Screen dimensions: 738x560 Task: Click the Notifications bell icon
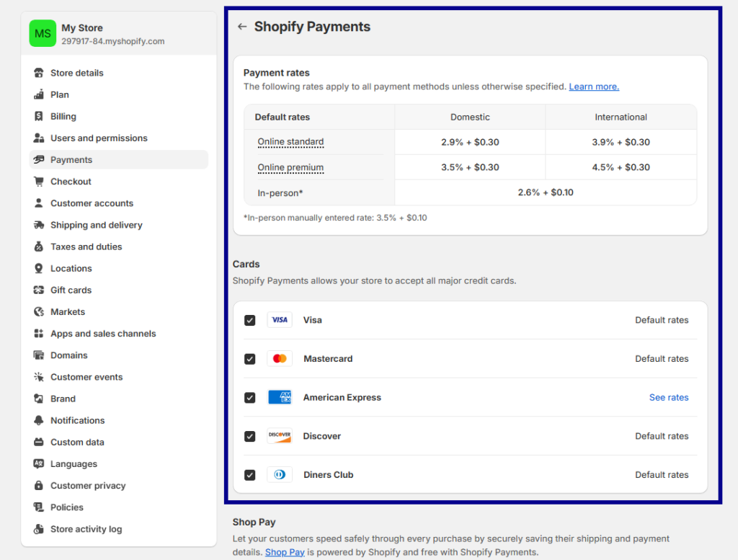point(39,420)
